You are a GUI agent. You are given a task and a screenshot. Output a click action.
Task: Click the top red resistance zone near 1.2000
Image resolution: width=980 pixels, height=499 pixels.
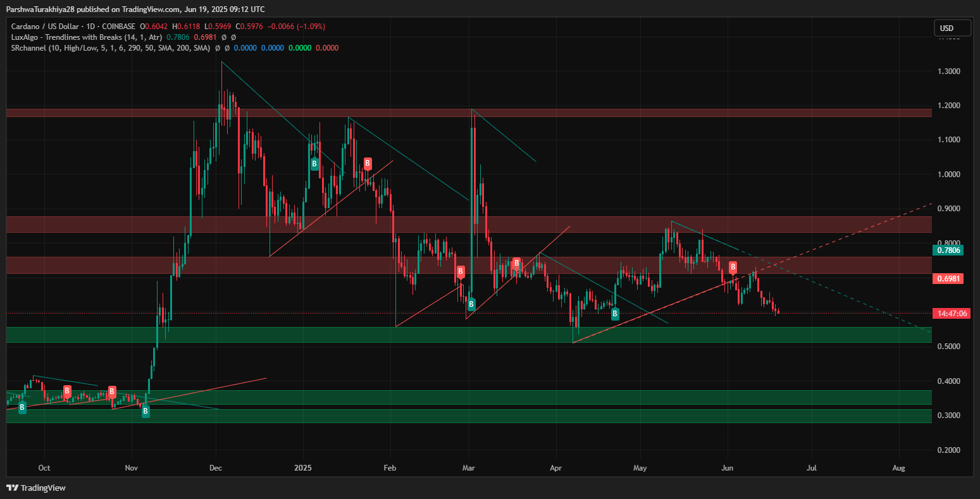(x=468, y=113)
